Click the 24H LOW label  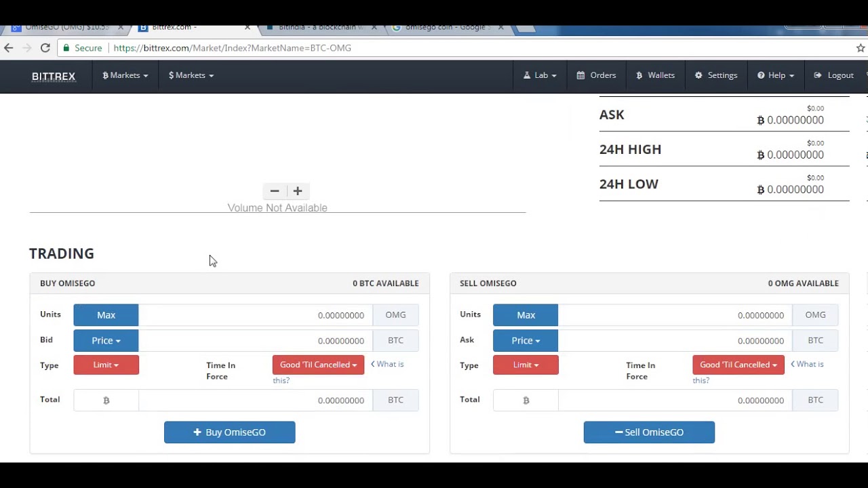[x=629, y=184]
